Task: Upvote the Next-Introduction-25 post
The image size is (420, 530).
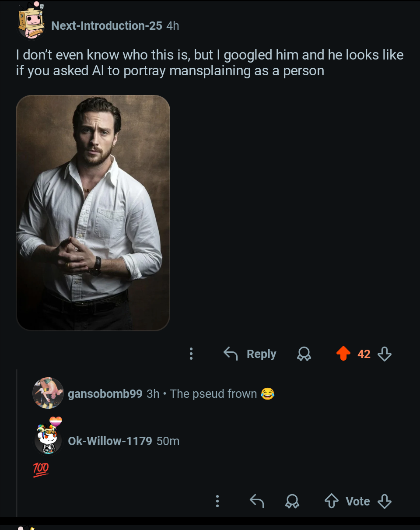Action: [344, 354]
